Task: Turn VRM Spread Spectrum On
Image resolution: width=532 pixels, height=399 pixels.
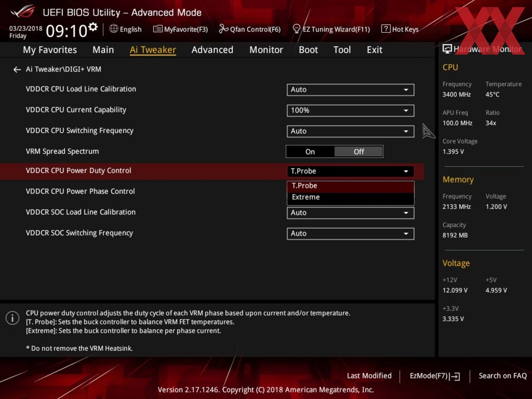Action: 310,152
